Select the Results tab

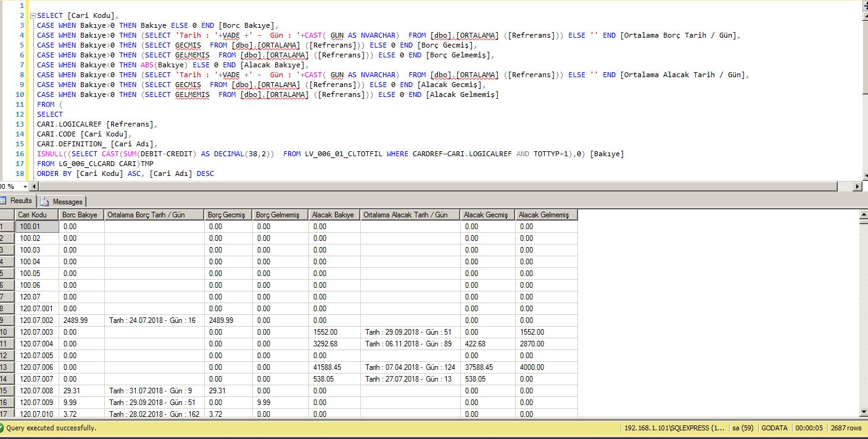[x=21, y=201]
